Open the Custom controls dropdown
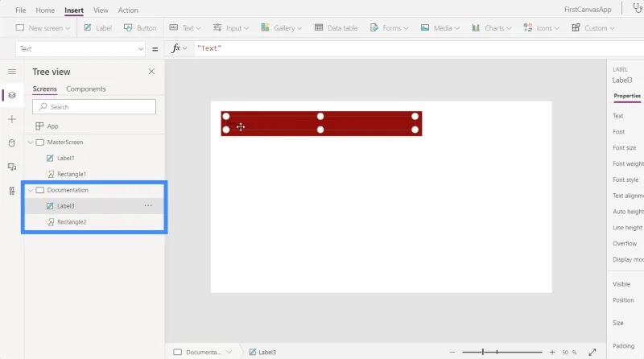Viewport: 644px width, 359px height. click(x=592, y=28)
